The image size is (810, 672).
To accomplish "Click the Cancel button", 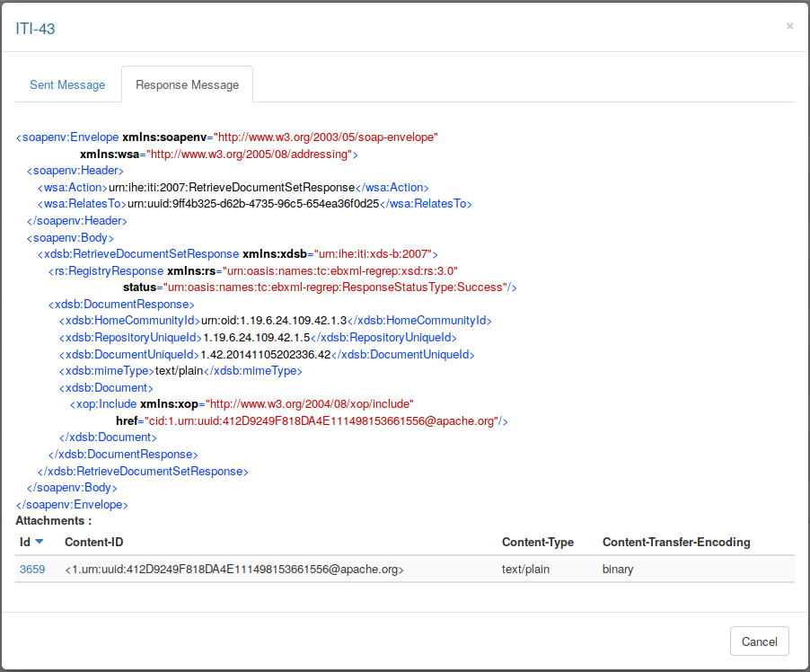I will point(759,641).
